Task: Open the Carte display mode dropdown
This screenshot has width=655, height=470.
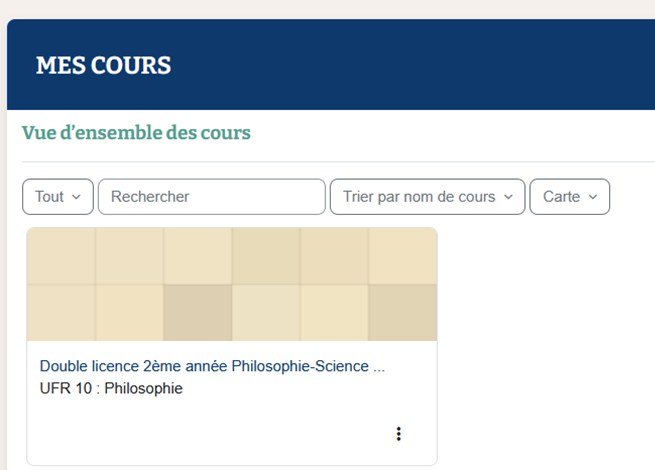Action: (x=569, y=197)
